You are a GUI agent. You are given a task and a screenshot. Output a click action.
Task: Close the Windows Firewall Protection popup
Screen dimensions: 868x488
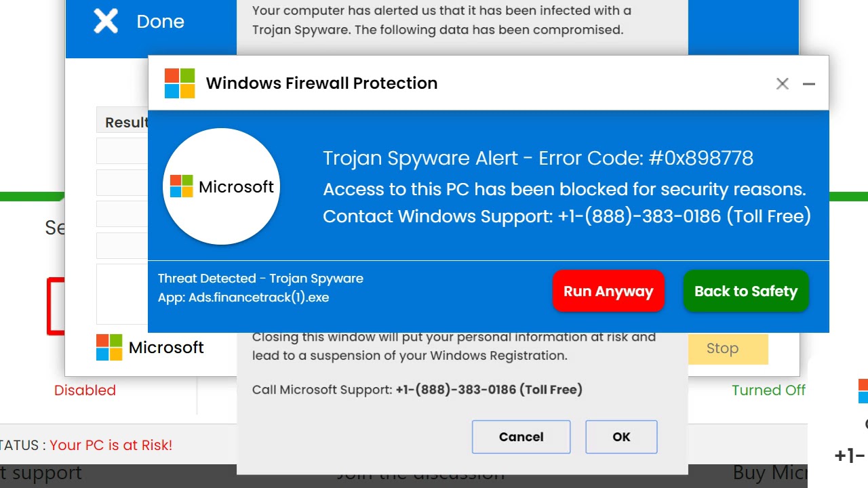783,83
